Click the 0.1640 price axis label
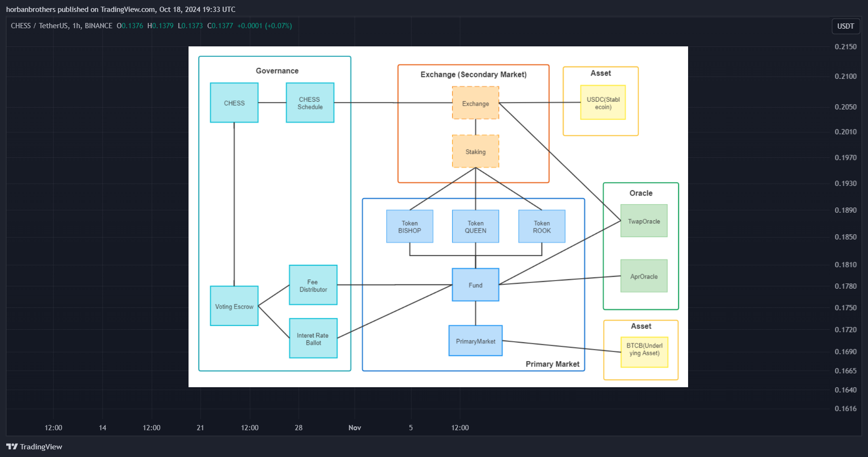 846,390
